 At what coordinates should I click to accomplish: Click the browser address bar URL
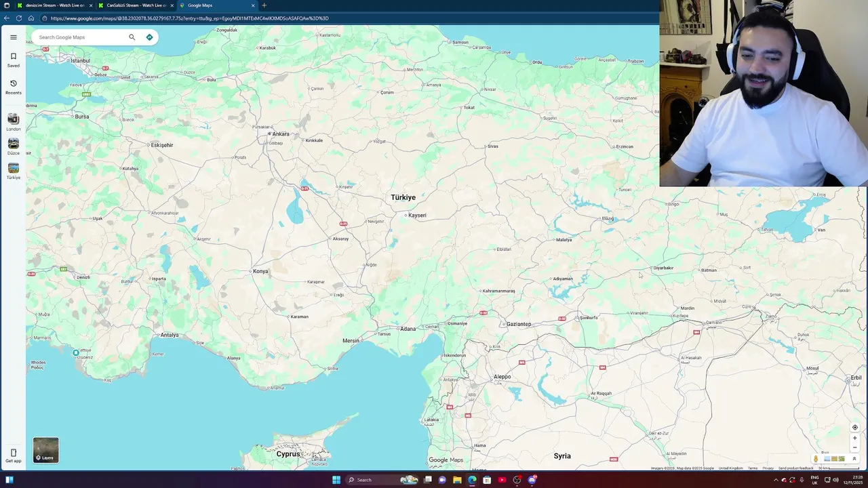189,18
